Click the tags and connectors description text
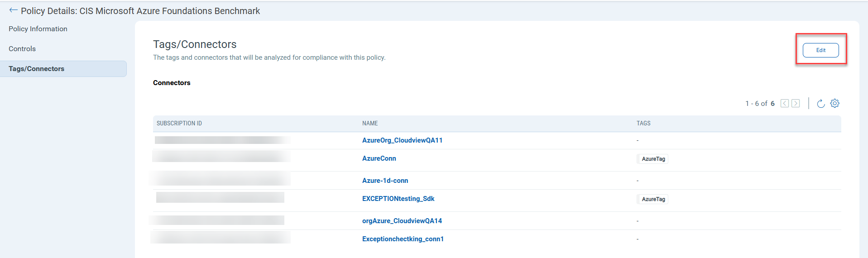Image resolution: width=868 pixels, height=258 pixels. coord(269,57)
